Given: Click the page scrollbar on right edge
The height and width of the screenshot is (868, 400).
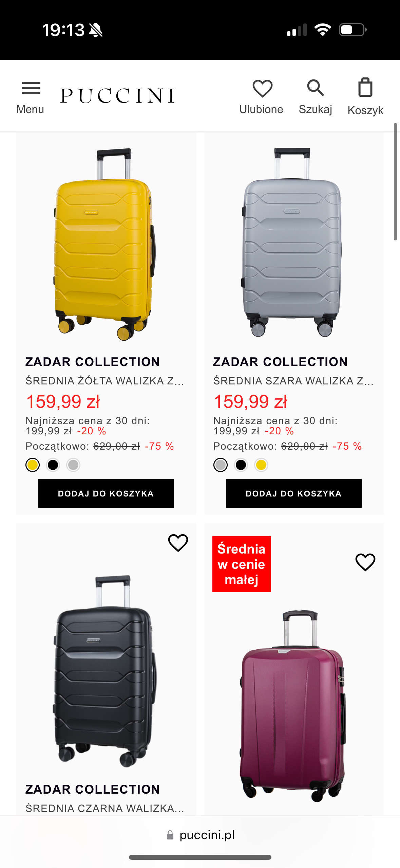Looking at the screenshot, I should pyautogui.click(x=395, y=182).
